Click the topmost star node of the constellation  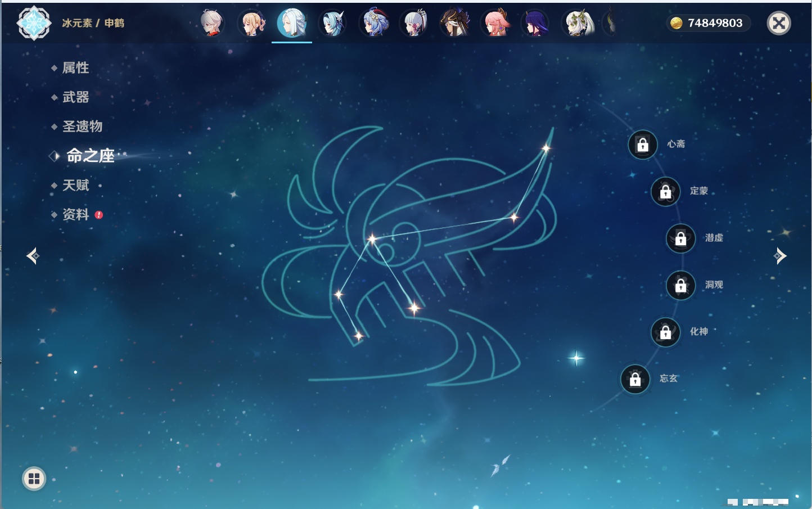[x=545, y=148]
